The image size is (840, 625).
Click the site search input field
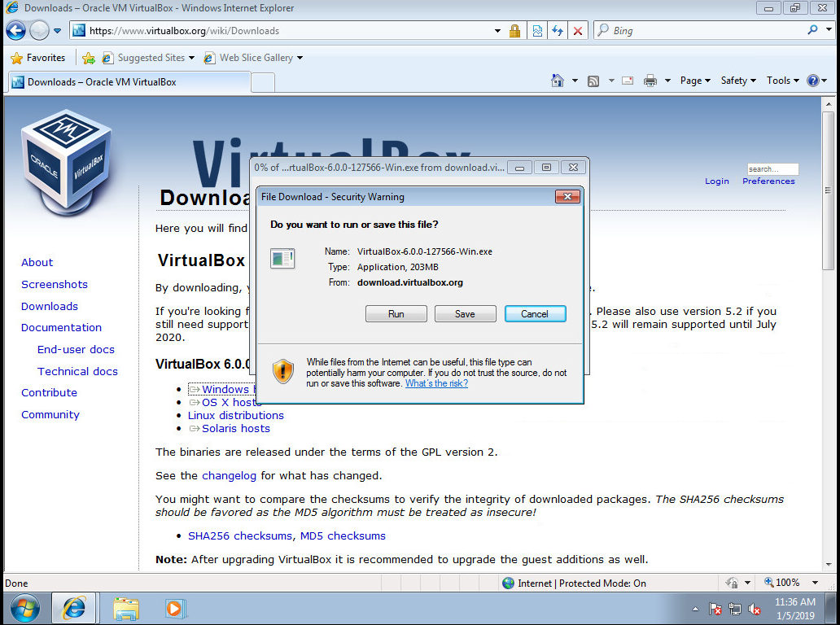pyautogui.click(x=772, y=168)
